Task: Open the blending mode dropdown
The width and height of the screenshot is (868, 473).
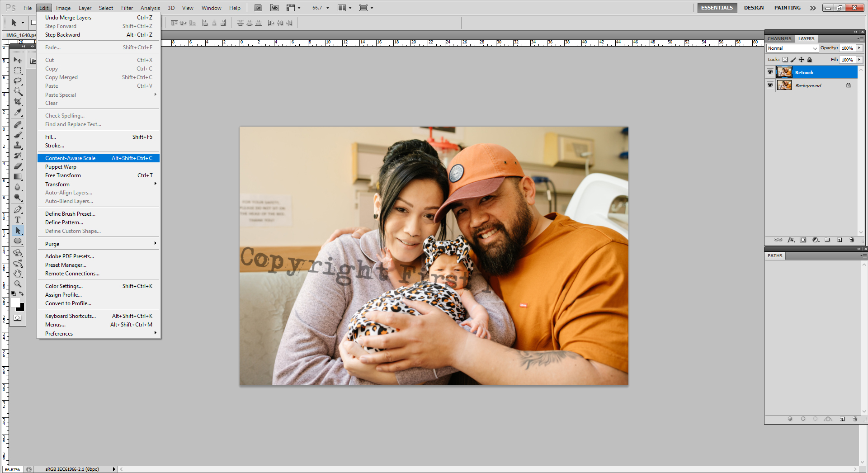Action: [x=791, y=48]
